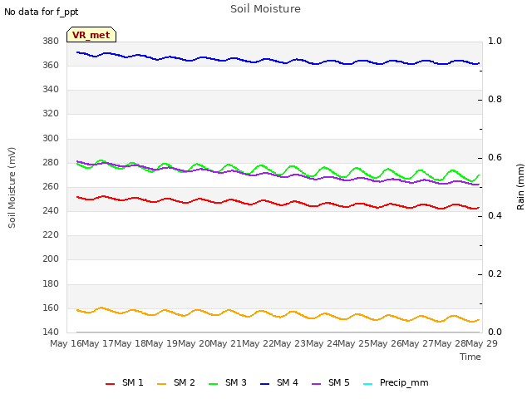
Task: Click the May 29 x-axis tick label
Action: pos(481,343)
